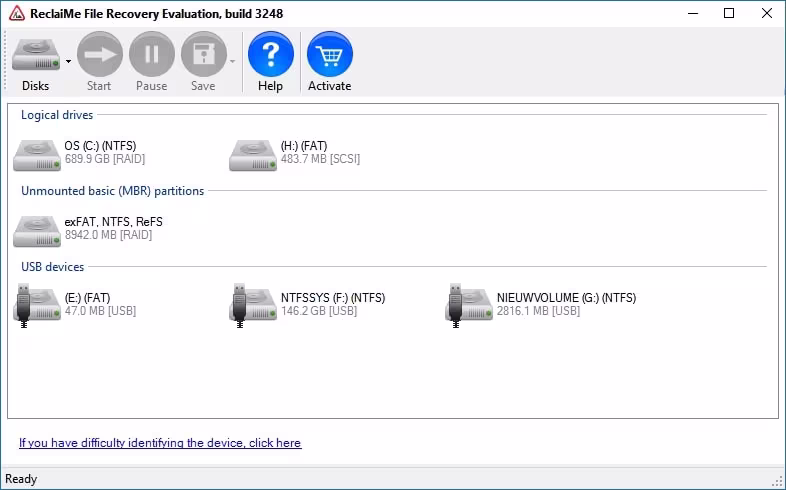Click the '(E:) (FAT)' label
786x490 pixels.
click(87, 298)
